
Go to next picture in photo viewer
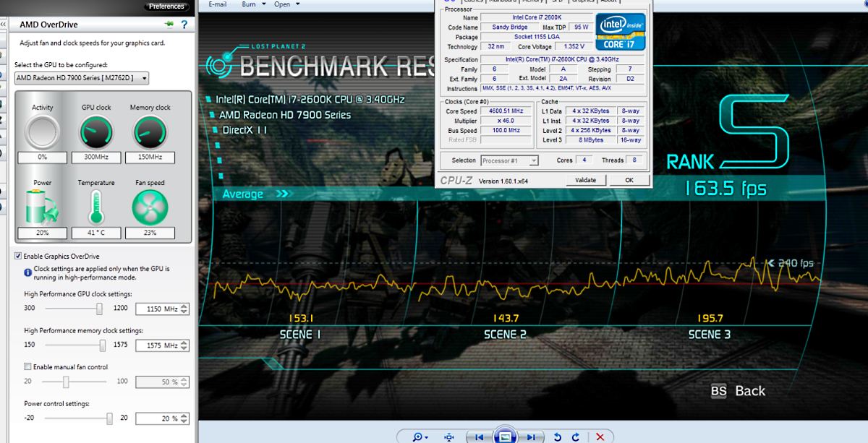(532, 436)
